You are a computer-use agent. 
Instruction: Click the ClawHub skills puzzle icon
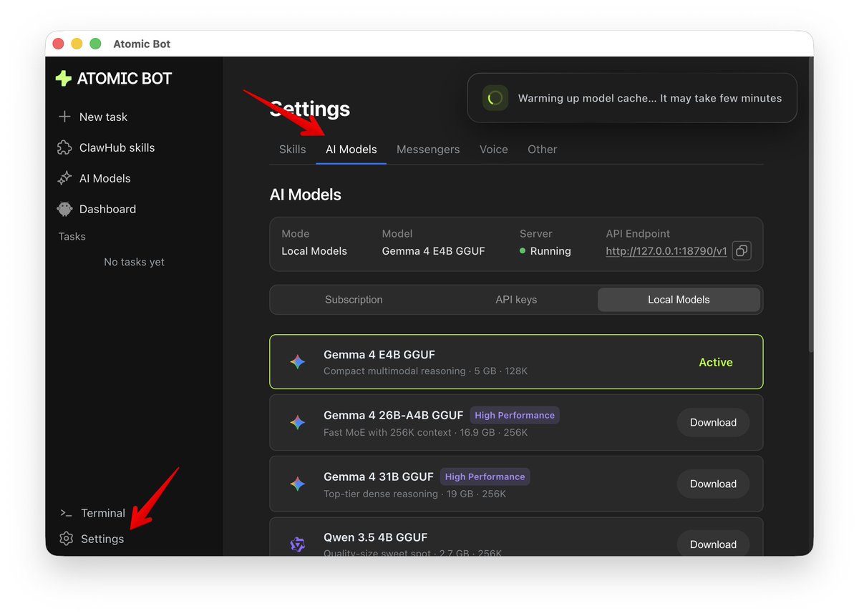[64, 147]
